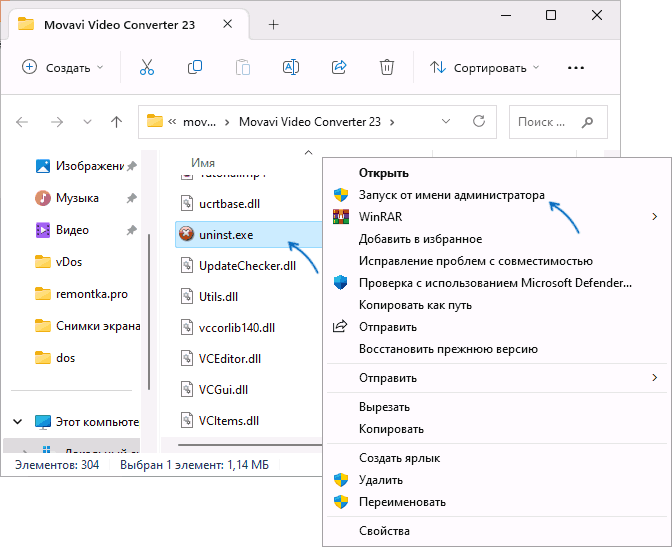Select Вырезать in context menu
The width and height of the screenshot is (672, 547).
(x=497, y=407)
